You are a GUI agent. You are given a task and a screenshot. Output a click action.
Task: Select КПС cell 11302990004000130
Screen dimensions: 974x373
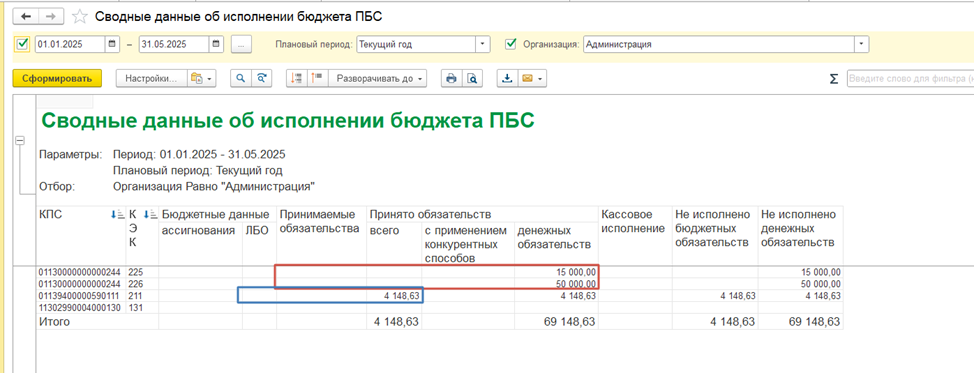click(81, 307)
